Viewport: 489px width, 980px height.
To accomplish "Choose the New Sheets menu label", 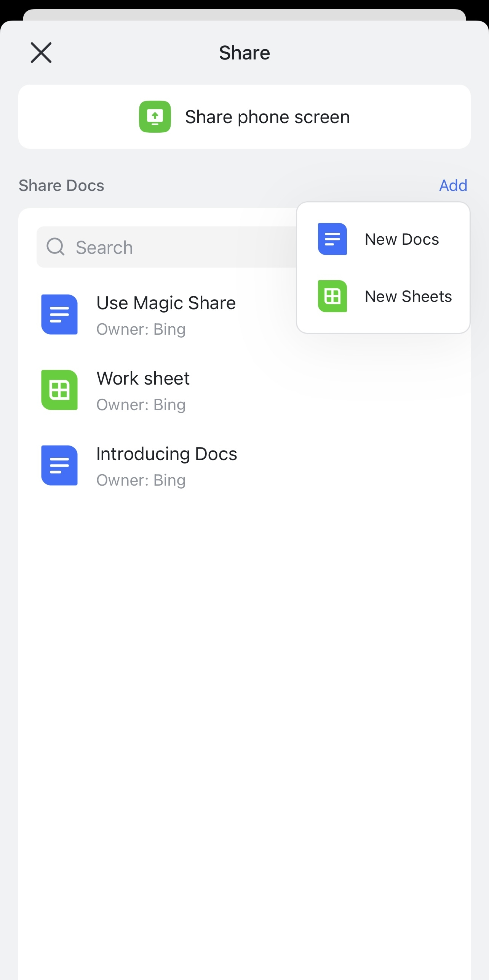I will tap(408, 297).
